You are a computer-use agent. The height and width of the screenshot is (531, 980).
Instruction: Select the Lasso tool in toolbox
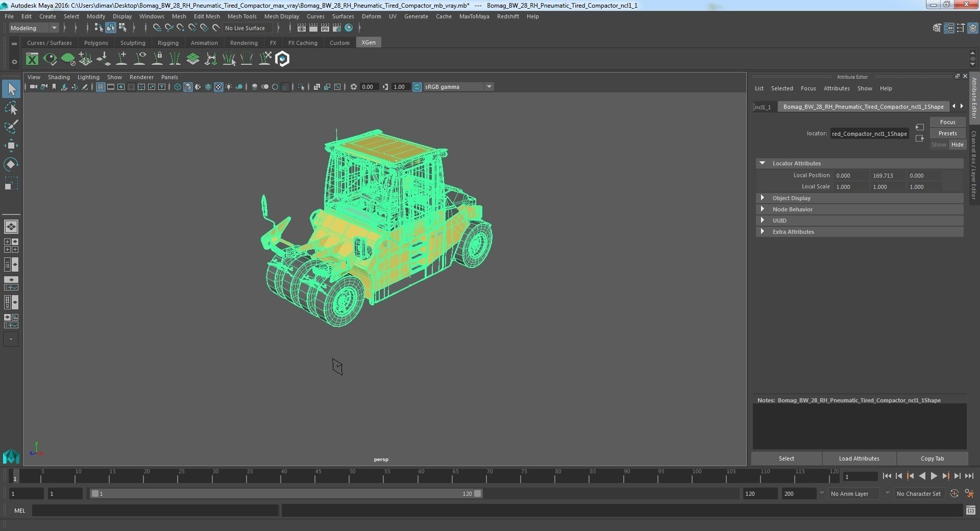[11, 108]
